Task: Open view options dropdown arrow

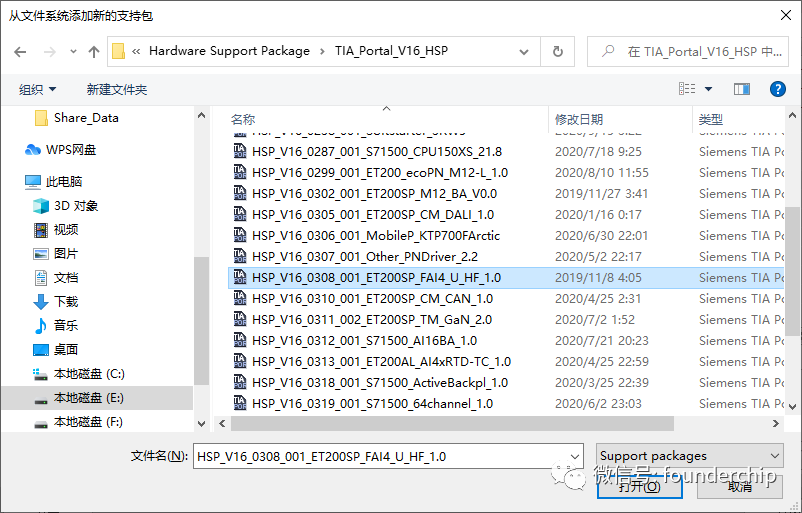Action: (x=708, y=89)
